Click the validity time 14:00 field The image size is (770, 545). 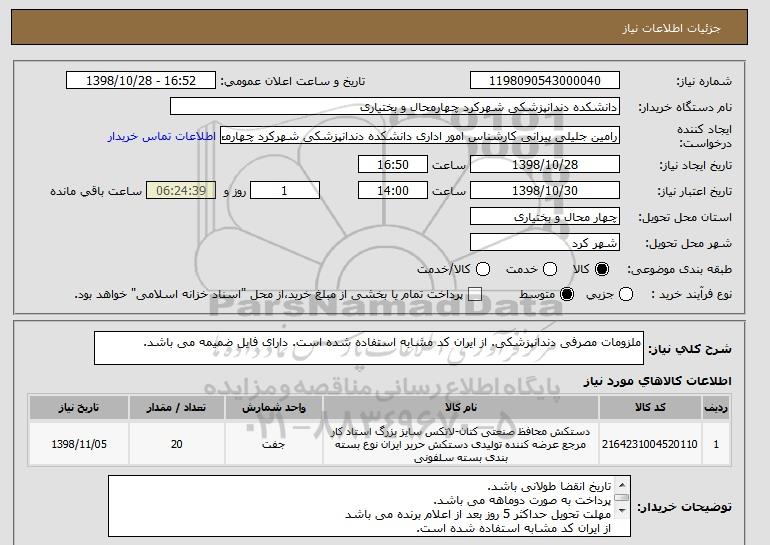393,191
